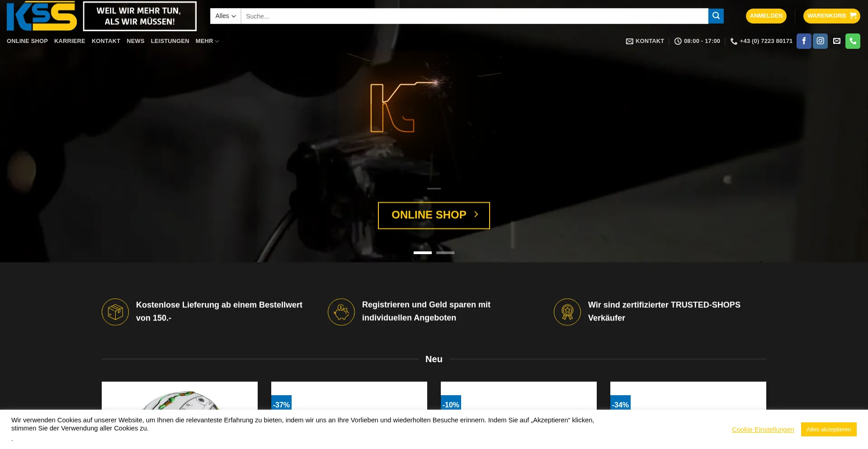Click the delivery box icon
Viewport: 868px width, 449px height.
pos(115,312)
